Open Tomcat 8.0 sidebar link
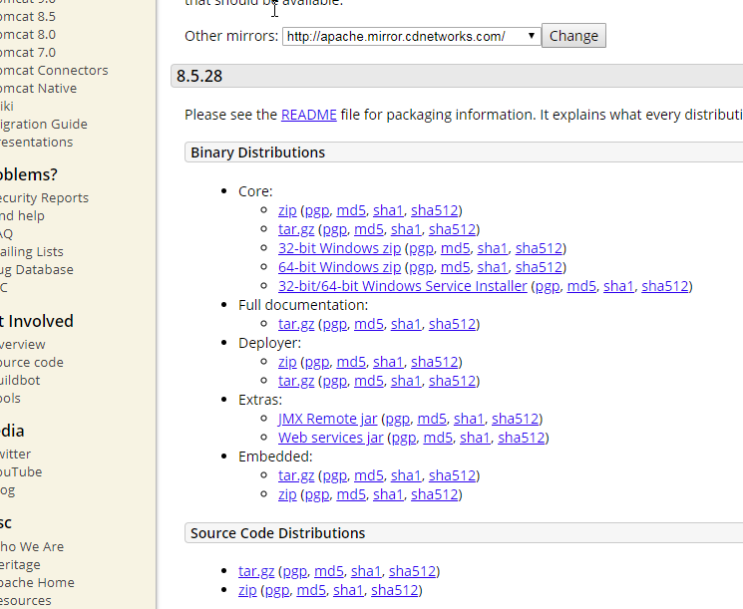 pyautogui.click(x=27, y=35)
